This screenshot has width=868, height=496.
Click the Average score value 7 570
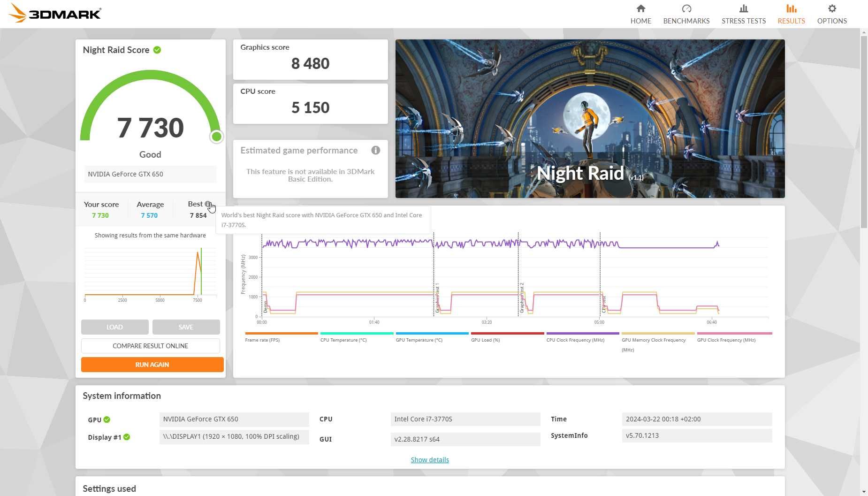(149, 215)
